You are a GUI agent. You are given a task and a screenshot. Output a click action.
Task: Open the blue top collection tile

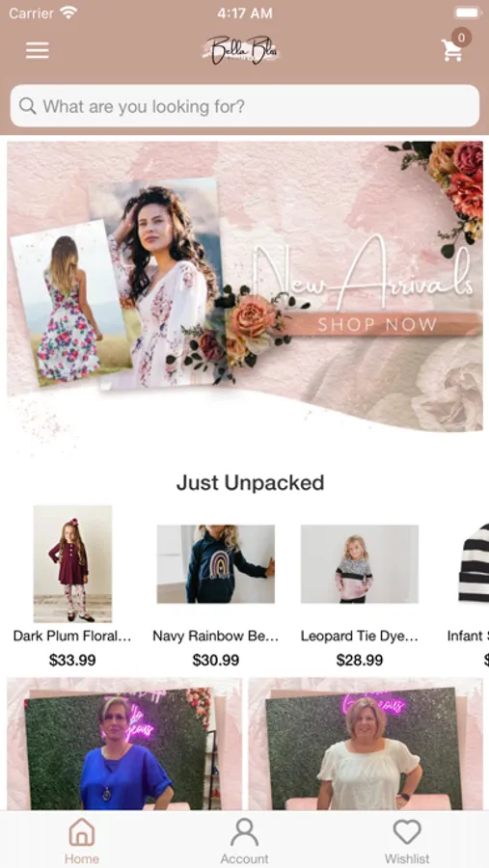tap(124, 744)
